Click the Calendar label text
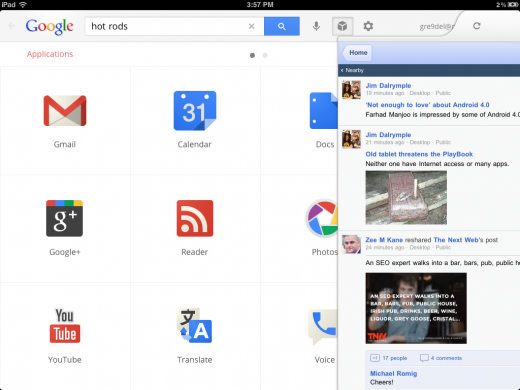The image size is (520, 390). (x=195, y=144)
